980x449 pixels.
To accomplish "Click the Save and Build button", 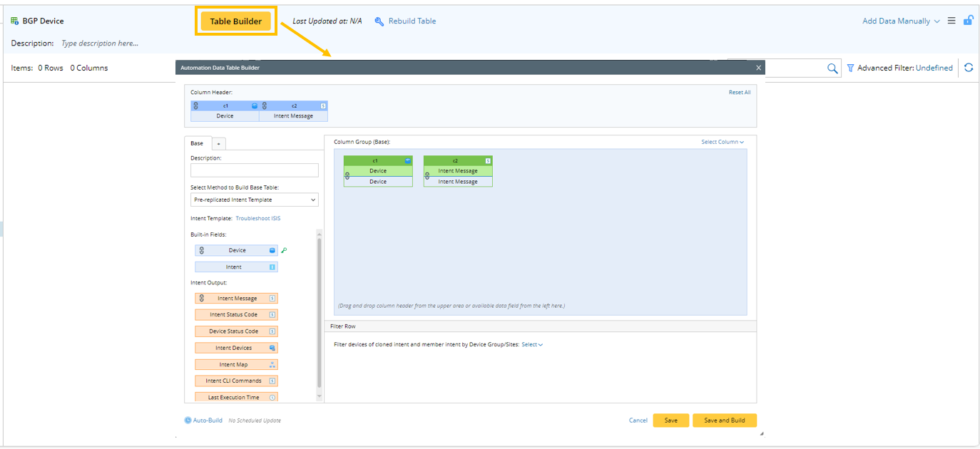I will (x=724, y=420).
